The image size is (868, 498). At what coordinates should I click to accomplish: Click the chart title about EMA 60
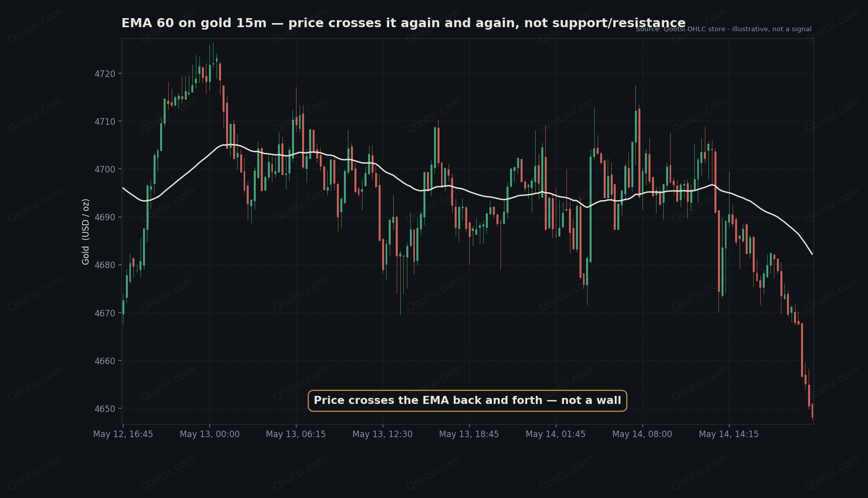pos(403,23)
